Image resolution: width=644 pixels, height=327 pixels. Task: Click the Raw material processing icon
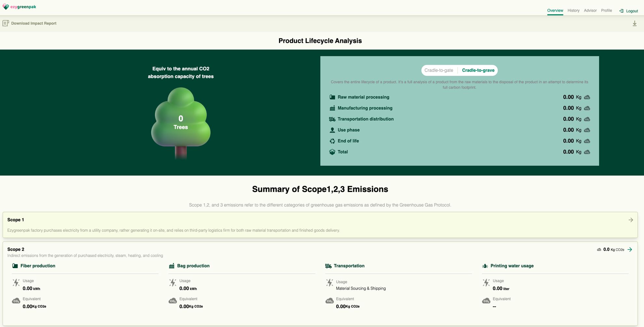[332, 97]
